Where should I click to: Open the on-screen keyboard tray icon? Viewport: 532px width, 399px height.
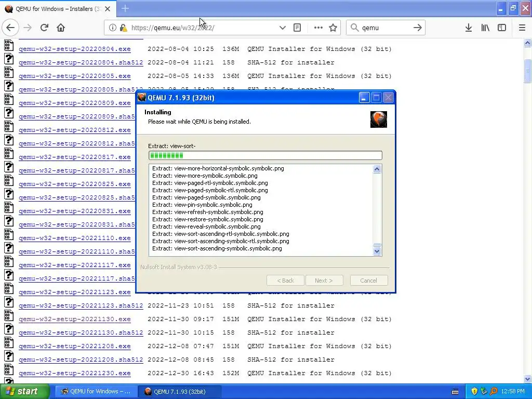(455, 392)
